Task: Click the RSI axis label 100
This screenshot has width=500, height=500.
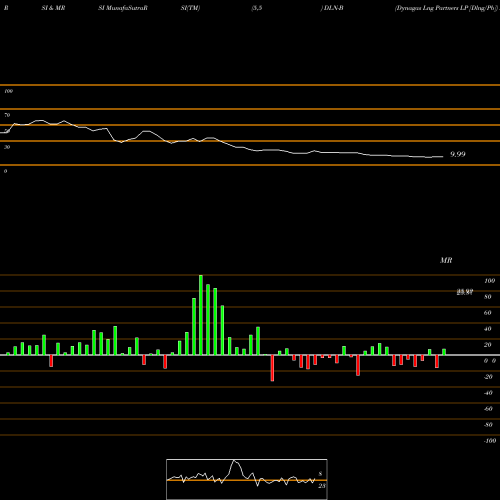Action: [8, 91]
